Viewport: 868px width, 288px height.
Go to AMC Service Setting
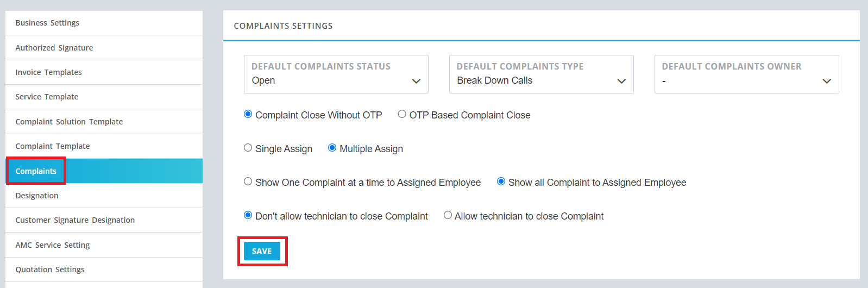click(x=104, y=245)
